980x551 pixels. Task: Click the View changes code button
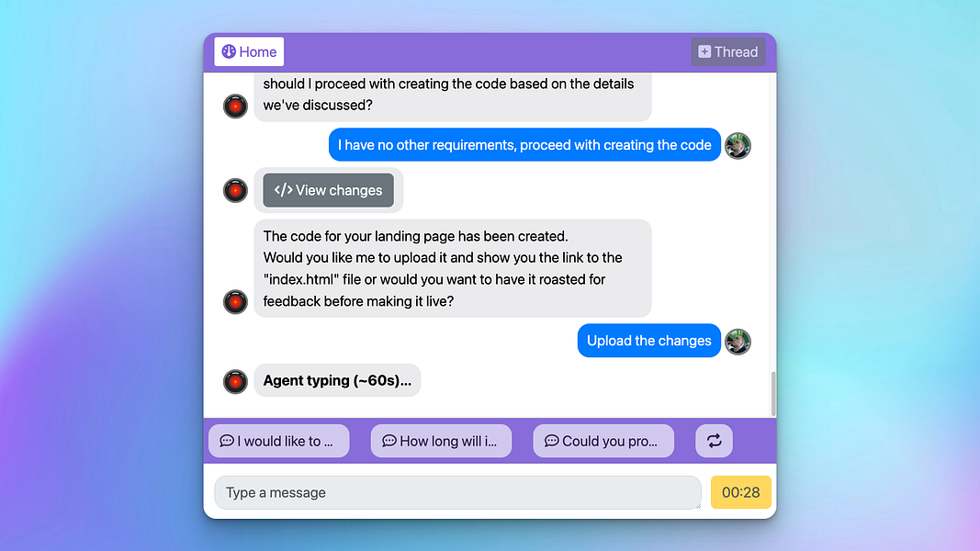coord(328,190)
